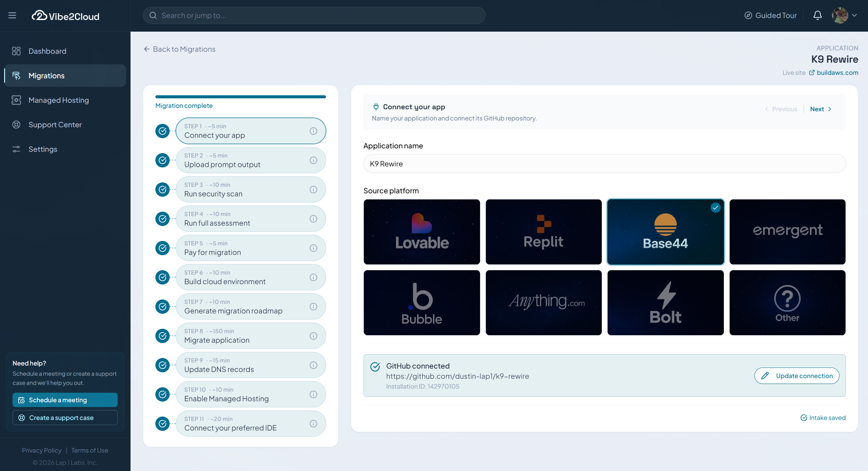Viewport: 868px width, 471px height.
Task: Go to Next step
Action: tap(820, 109)
